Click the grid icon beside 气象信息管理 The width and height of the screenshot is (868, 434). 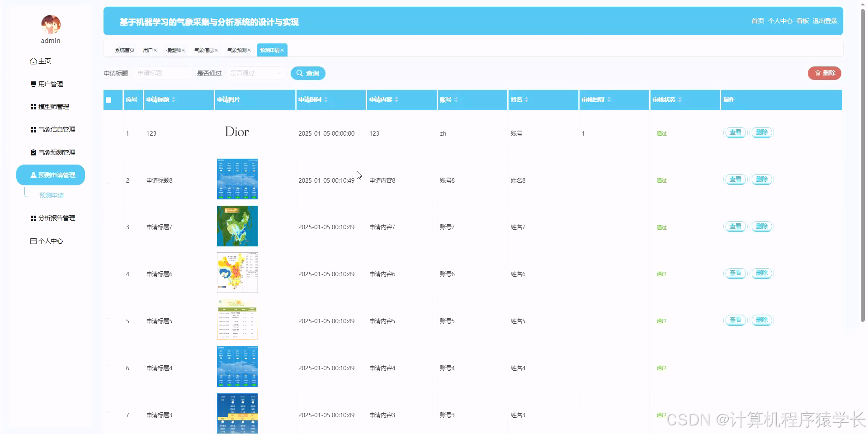click(33, 129)
